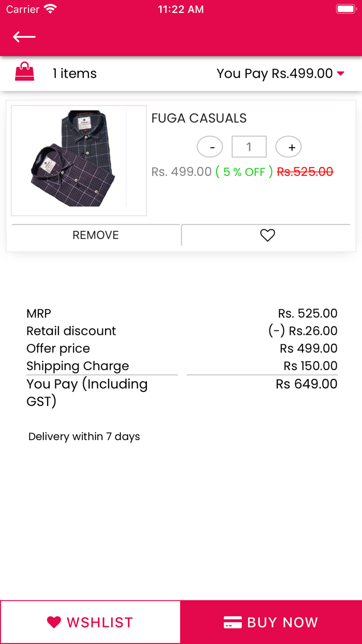
Task: Toggle the favorite heart for the shirt
Action: [267, 235]
